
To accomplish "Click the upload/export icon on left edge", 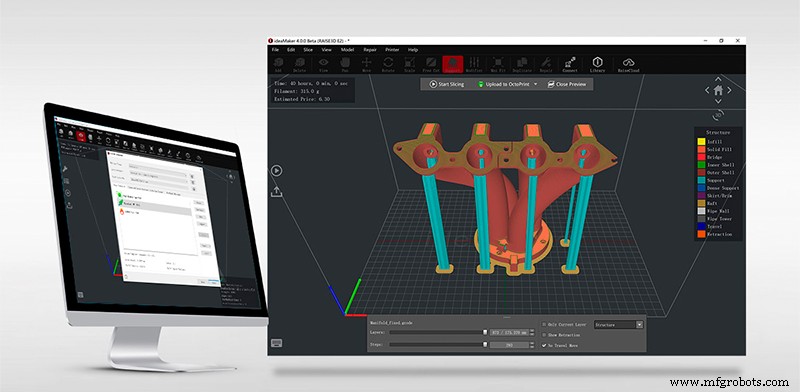I will tap(276, 191).
